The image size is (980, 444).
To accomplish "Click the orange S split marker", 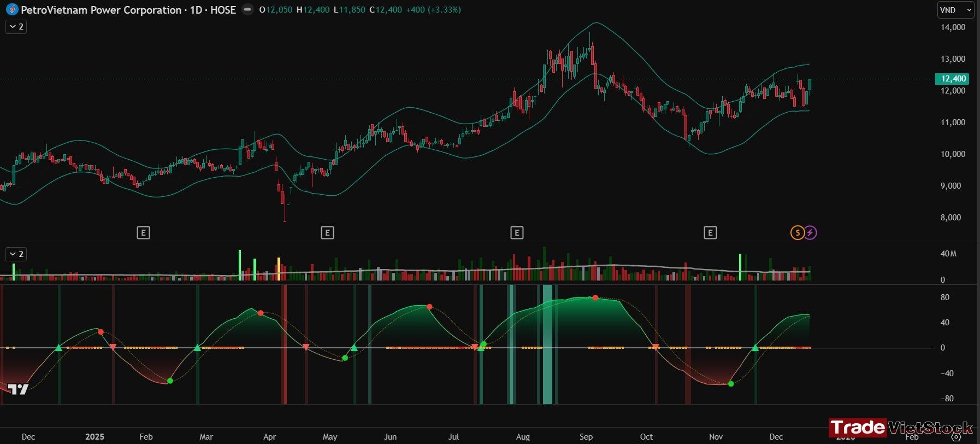I will pos(797,233).
